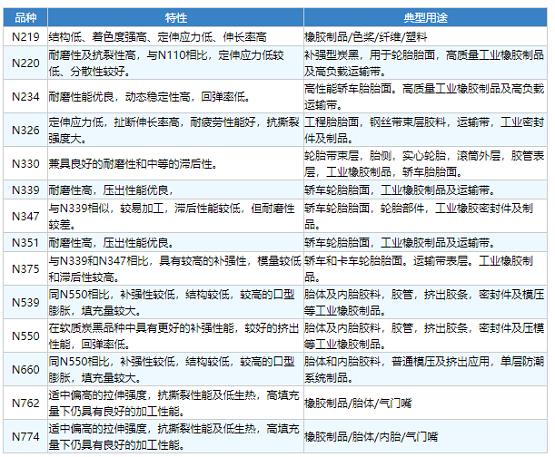
Task: Click N234 characteristics 耐磨性能优良，动态稳定性高
Action: (x=149, y=97)
